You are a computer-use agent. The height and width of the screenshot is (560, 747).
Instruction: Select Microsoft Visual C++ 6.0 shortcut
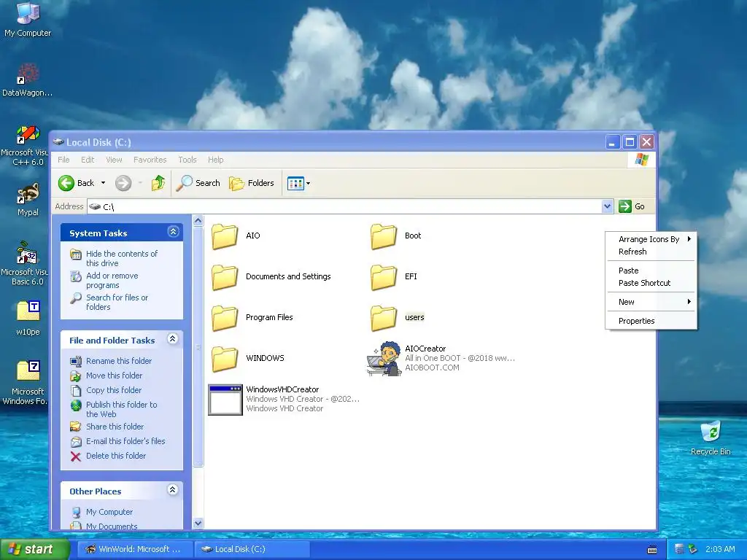tap(28, 145)
